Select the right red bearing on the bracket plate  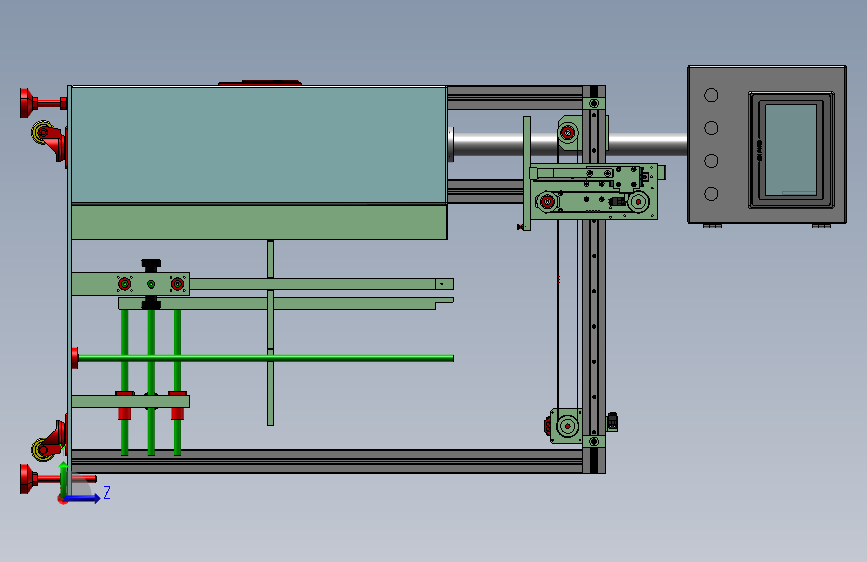[x=177, y=284]
